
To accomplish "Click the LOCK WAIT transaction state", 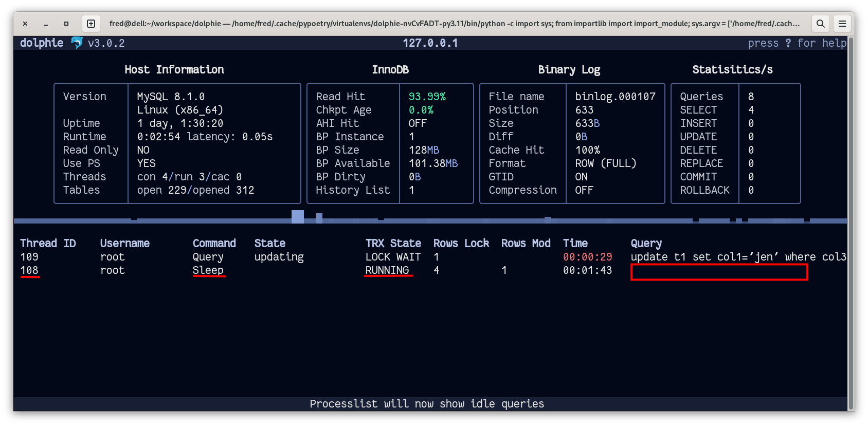I will pos(393,257).
